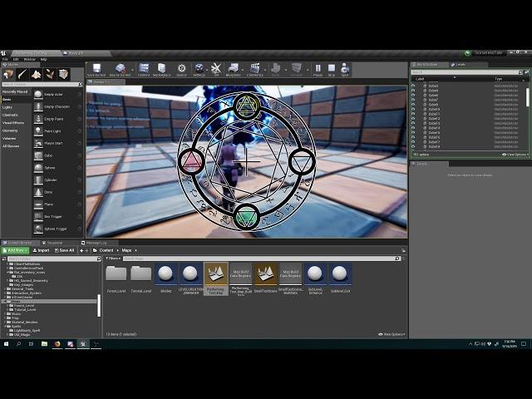Expand the Interaction_System folder arrow
This screenshot has height=399, width=532.
pyautogui.click(x=5, y=293)
